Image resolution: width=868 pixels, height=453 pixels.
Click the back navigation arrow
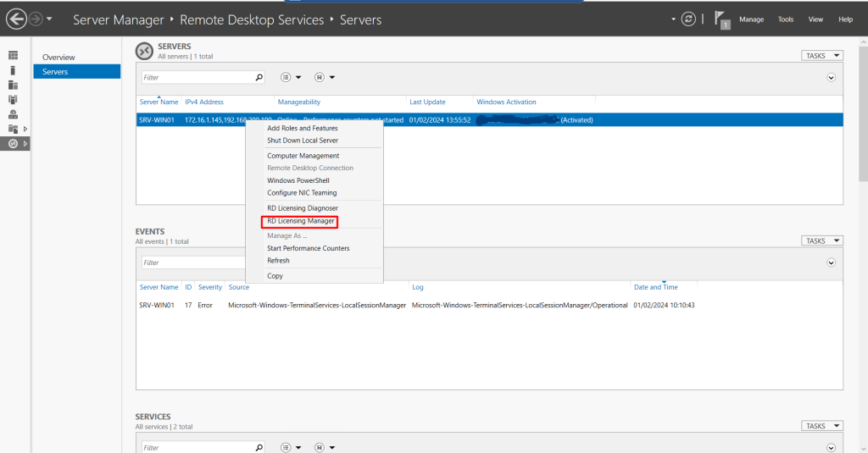(16, 19)
